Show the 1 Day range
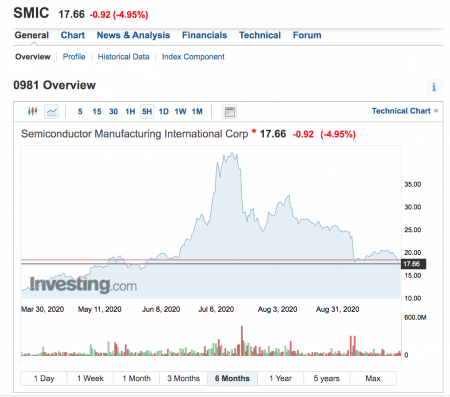The image size is (450, 397). tap(44, 378)
